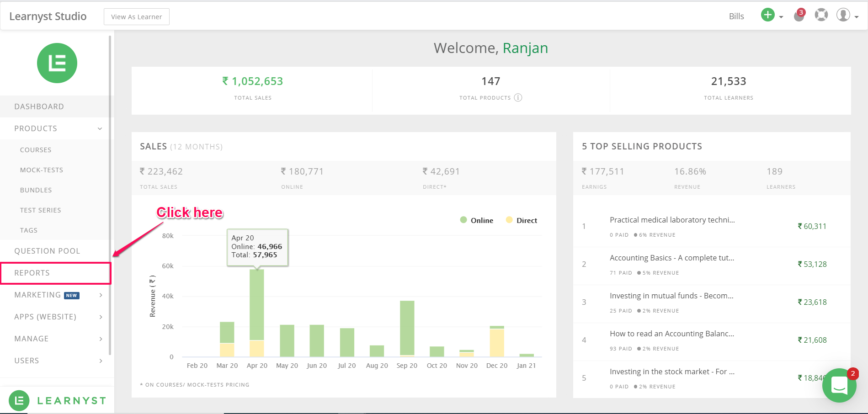Open dropdown arrow next to profile avatar

point(857,17)
